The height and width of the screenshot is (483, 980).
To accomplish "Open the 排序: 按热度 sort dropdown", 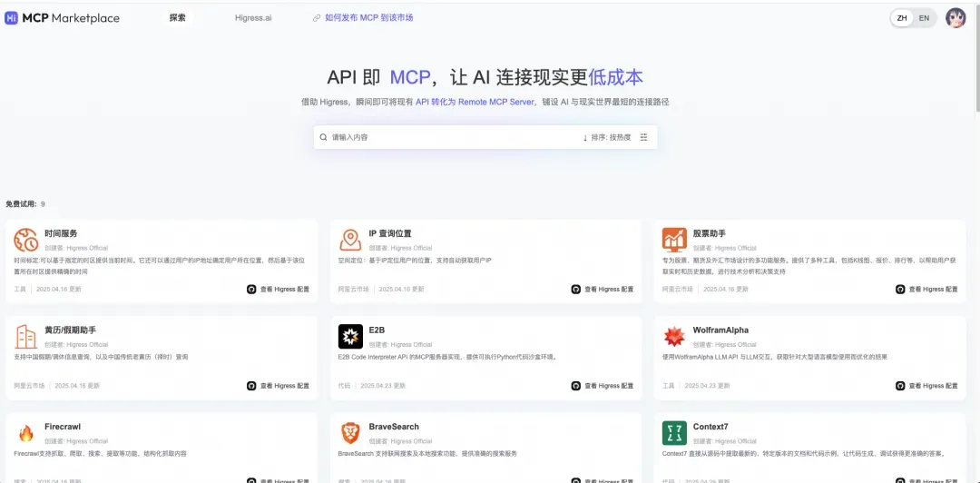I will click(x=607, y=137).
